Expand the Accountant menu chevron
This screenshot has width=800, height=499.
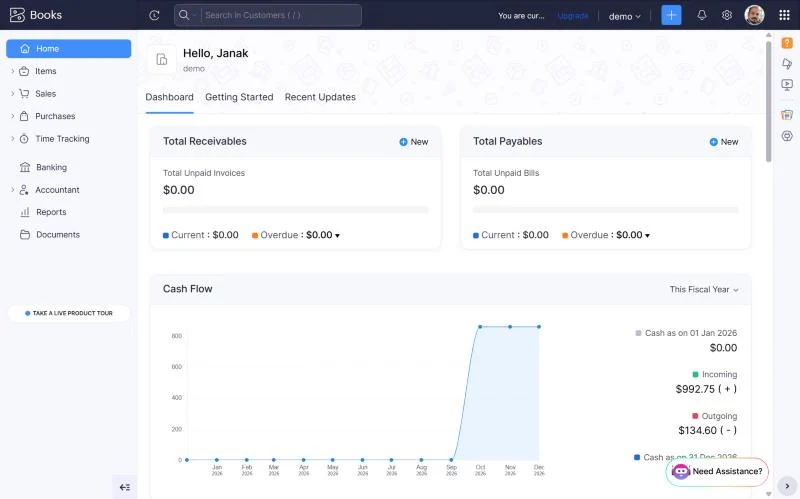pos(12,189)
